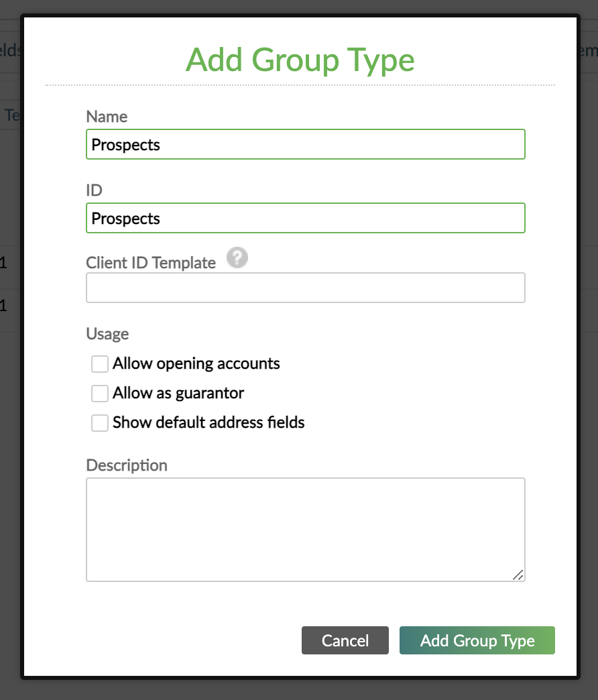Select the ID input field
Screen dimensions: 598x700
click(305, 218)
